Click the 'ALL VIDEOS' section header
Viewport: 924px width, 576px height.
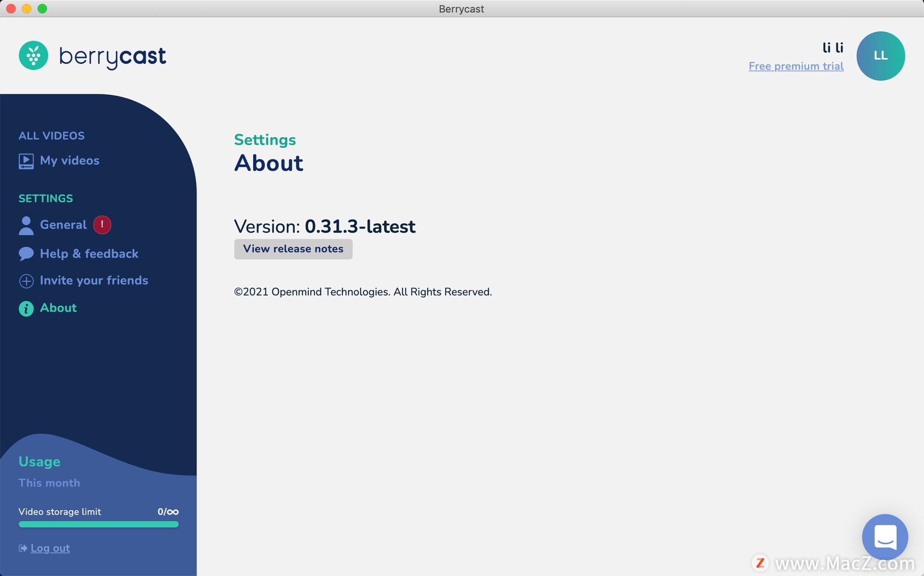pos(51,136)
